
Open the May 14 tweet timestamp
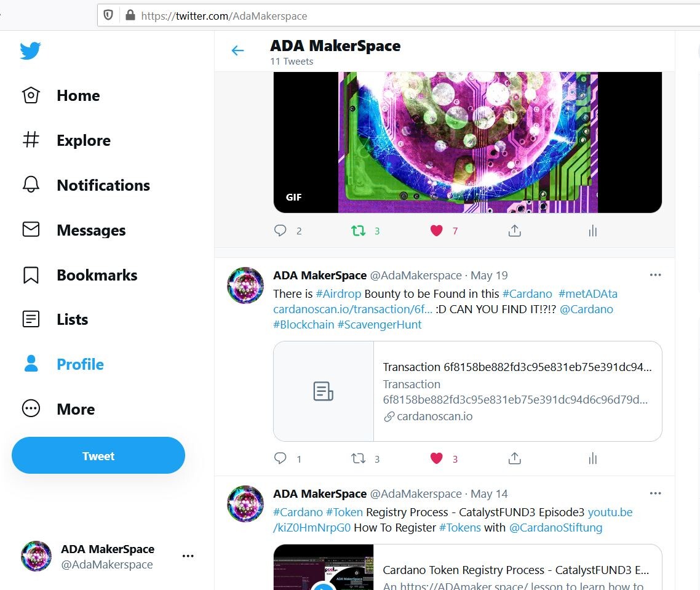(489, 493)
